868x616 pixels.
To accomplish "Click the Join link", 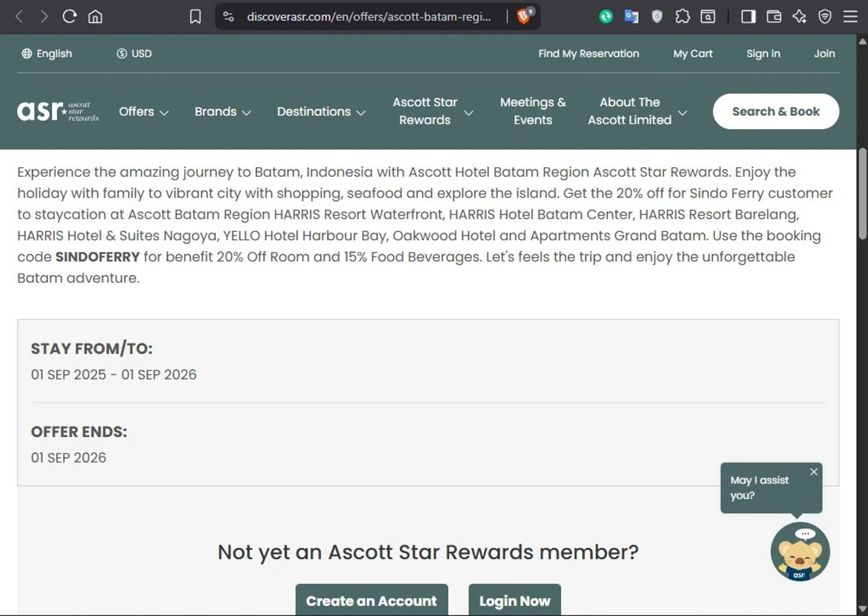I will [x=825, y=53].
